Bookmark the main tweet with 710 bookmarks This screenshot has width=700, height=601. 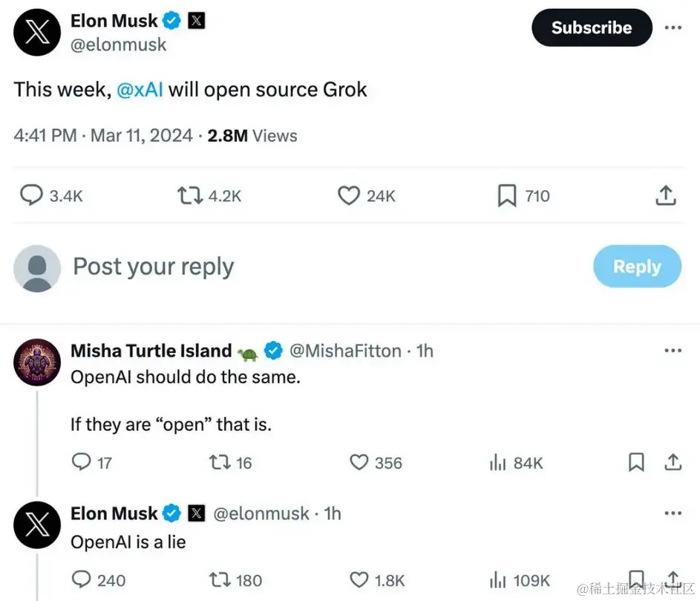[506, 195]
